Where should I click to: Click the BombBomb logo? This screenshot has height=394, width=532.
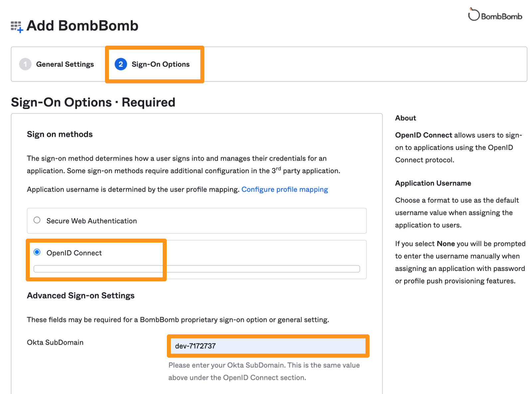click(495, 15)
